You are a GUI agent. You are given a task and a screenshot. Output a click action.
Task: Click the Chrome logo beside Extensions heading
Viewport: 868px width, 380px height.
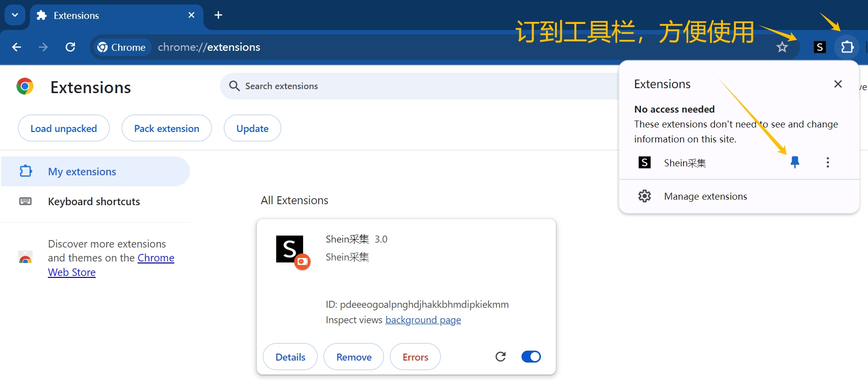(25, 87)
